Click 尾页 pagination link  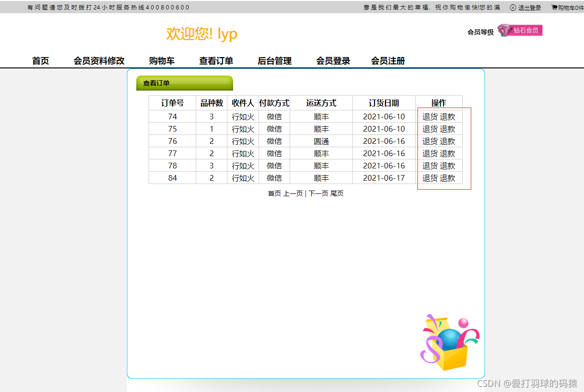point(338,193)
